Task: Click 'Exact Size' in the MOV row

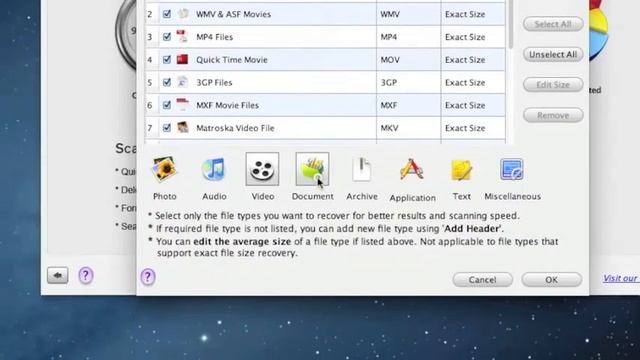Action: click(x=465, y=60)
